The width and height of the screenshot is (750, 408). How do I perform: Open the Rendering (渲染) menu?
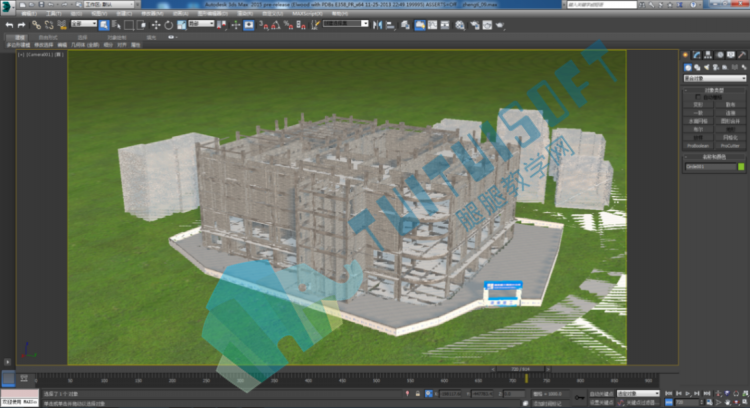245,13
